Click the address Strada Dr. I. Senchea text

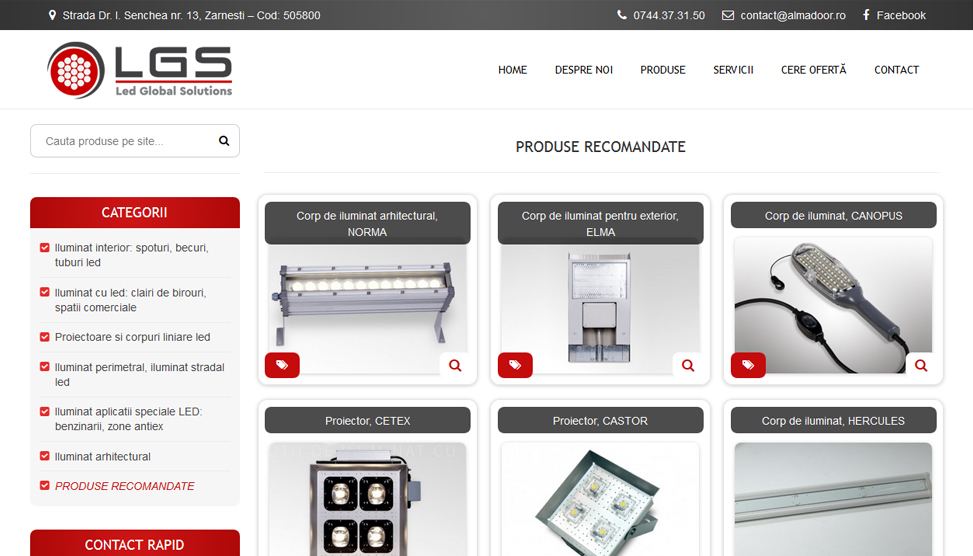pos(191,15)
